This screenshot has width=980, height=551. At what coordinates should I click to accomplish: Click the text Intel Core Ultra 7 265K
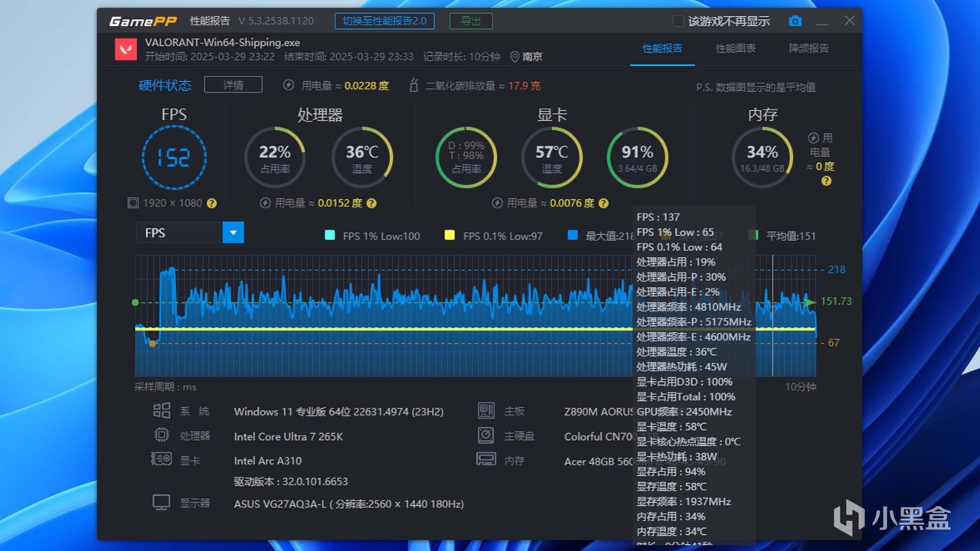tap(289, 436)
